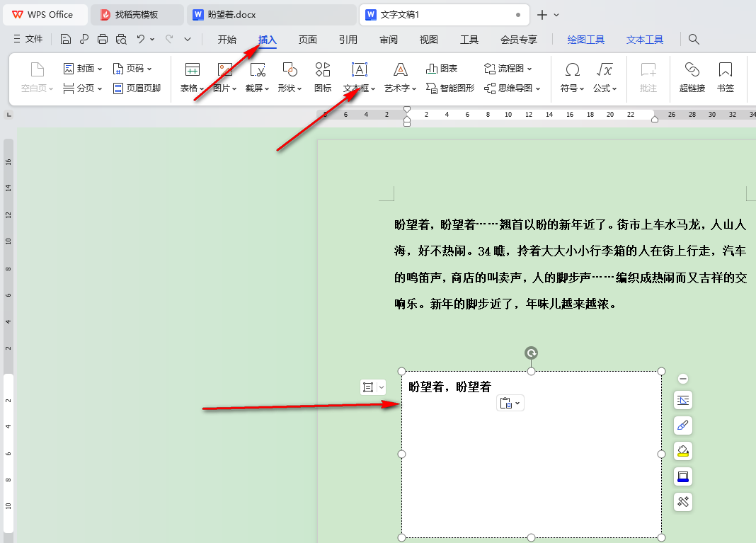Open the 符号 symbol menu
The image size is (756, 543).
[x=572, y=77]
